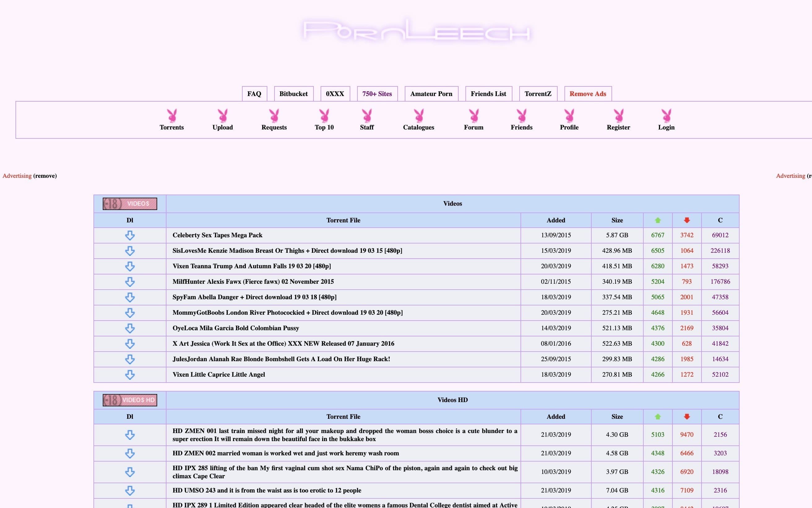Download the 521.13 MB OyeLoca torrent

pos(130,328)
